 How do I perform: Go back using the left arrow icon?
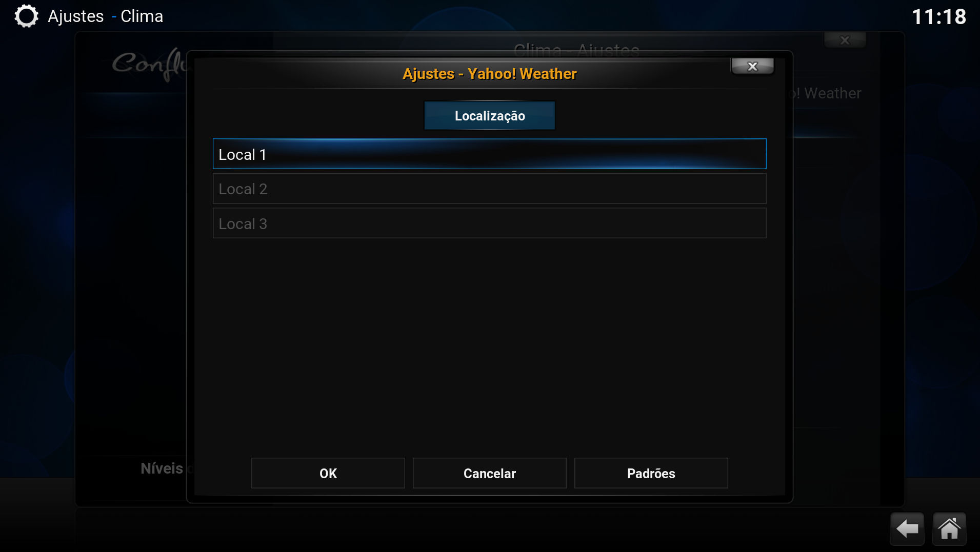click(x=907, y=528)
